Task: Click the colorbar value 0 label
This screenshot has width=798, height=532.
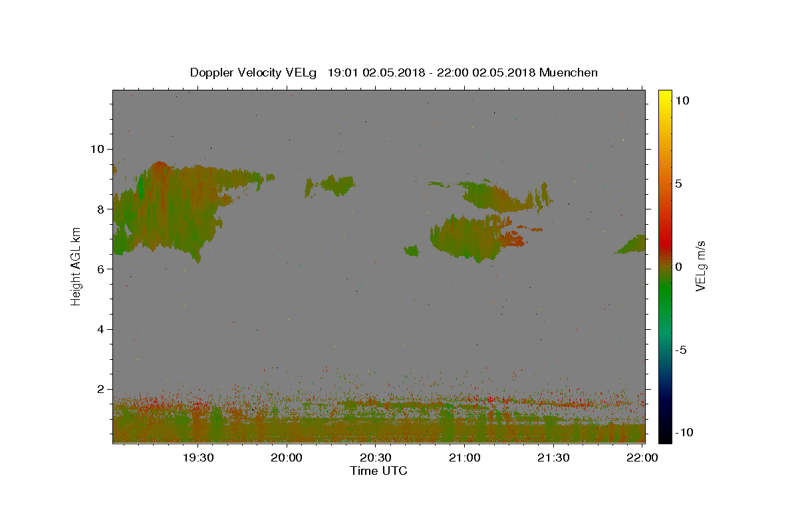Action: pyautogui.click(x=679, y=267)
